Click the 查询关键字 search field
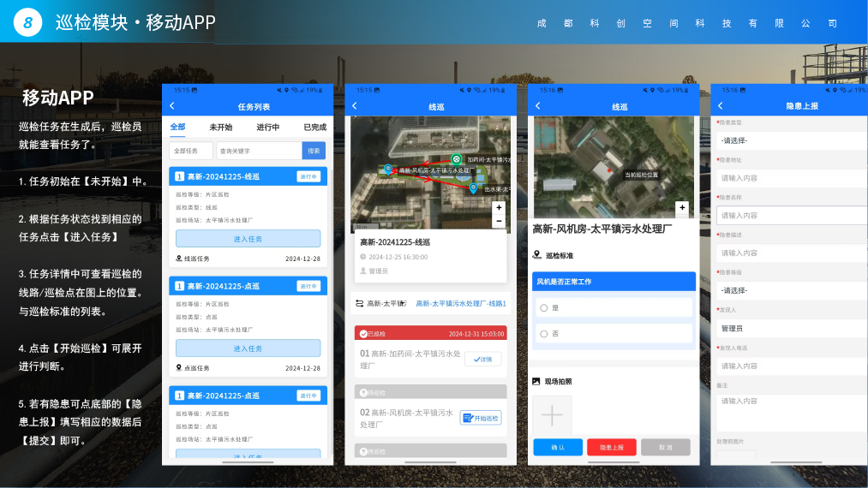The image size is (868, 488). tap(258, 151)
